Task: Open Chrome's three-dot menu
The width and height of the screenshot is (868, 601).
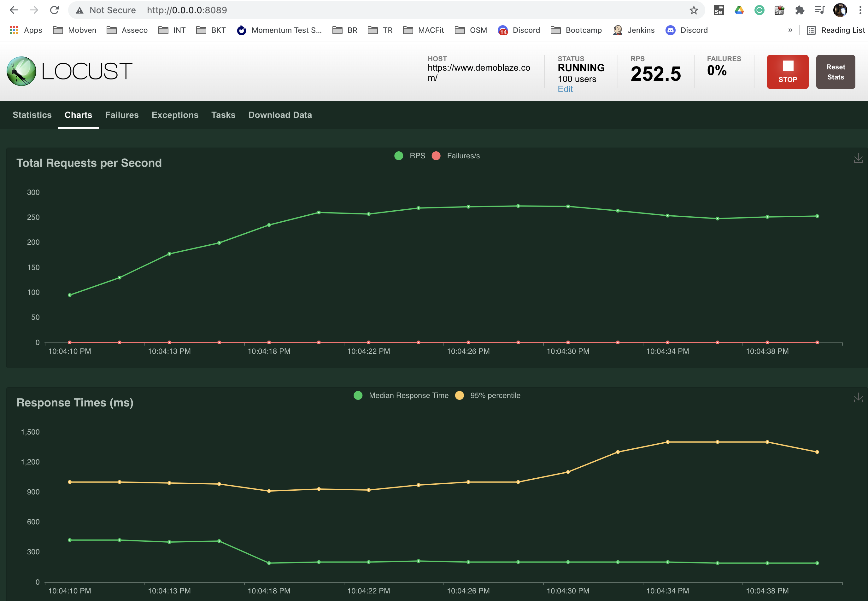Action: click(x=860, y=10)
